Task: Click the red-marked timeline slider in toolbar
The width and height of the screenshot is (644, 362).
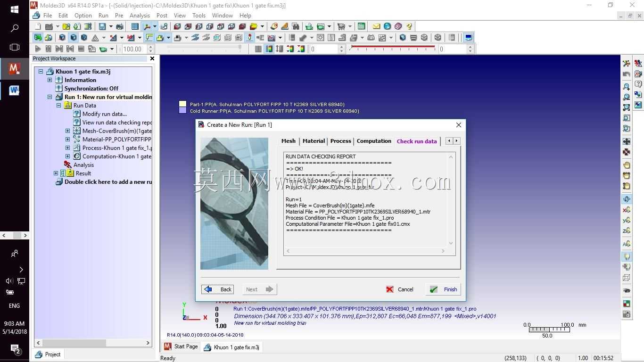Action: pyautogui.click(x=393, y=49)
